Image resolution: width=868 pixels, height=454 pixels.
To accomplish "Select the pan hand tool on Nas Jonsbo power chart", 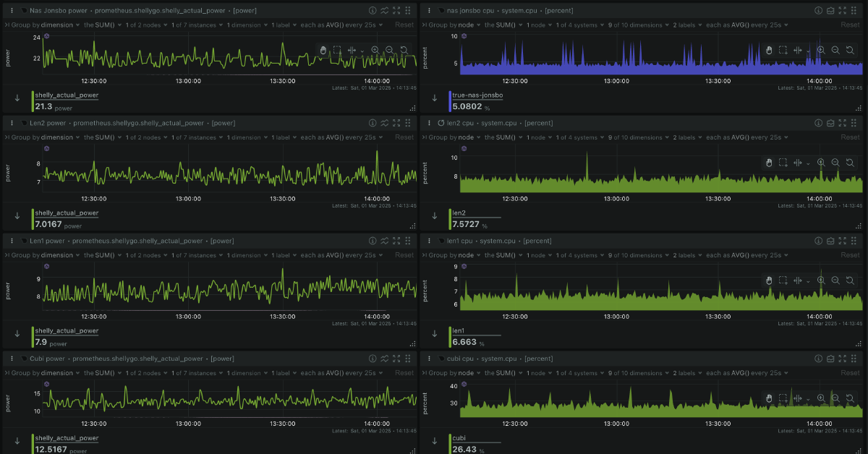I will (x=323, y=50).
